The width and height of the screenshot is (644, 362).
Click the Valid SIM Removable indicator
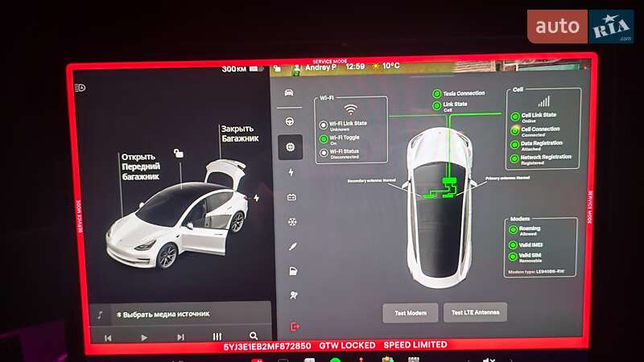click(x=513, y=257)
